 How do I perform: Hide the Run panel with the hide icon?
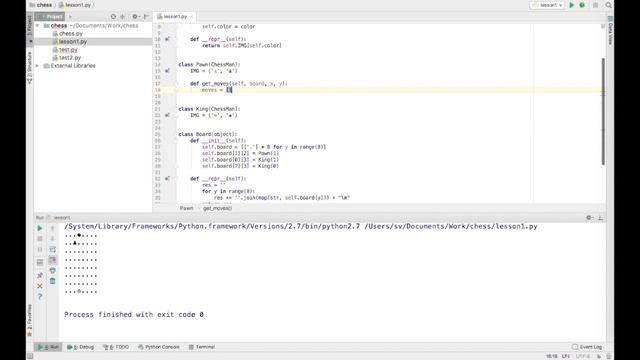pyautogui.click(x=600, y=218)
